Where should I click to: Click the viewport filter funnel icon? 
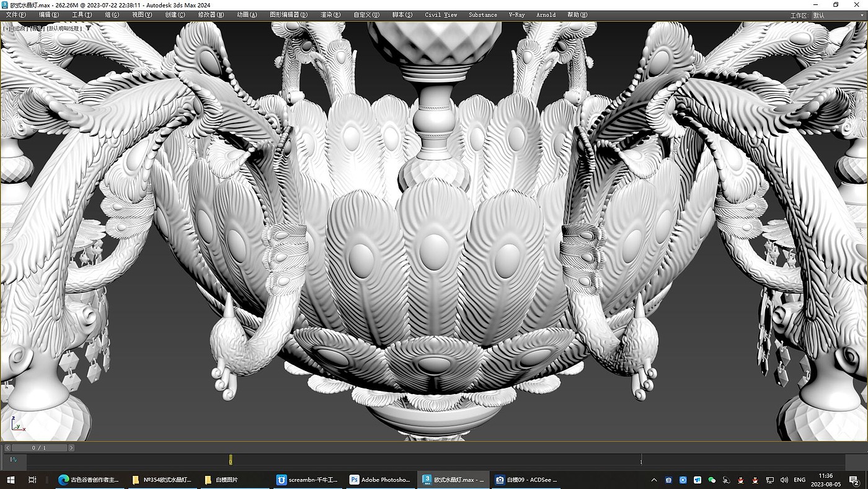[88, 28]
